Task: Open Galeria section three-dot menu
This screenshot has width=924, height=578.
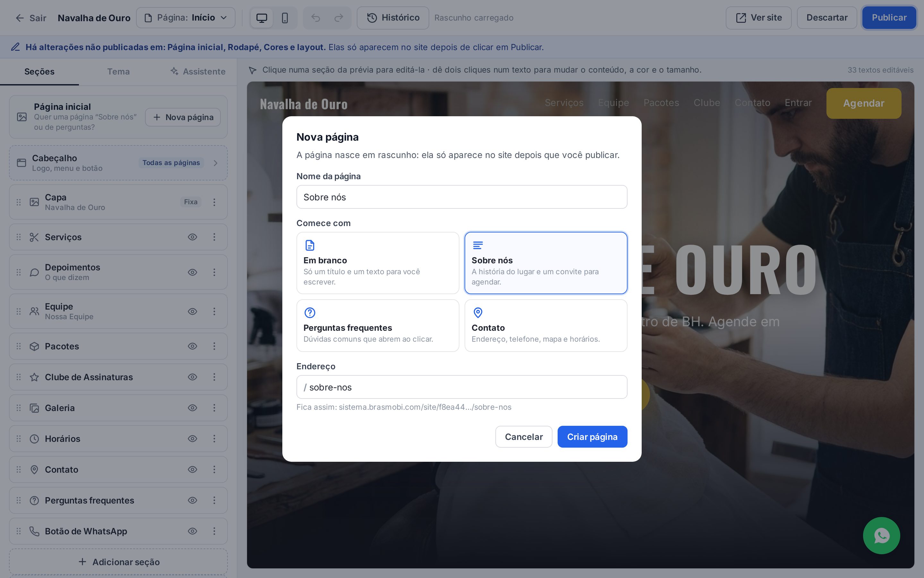Action: coord(214,408)
